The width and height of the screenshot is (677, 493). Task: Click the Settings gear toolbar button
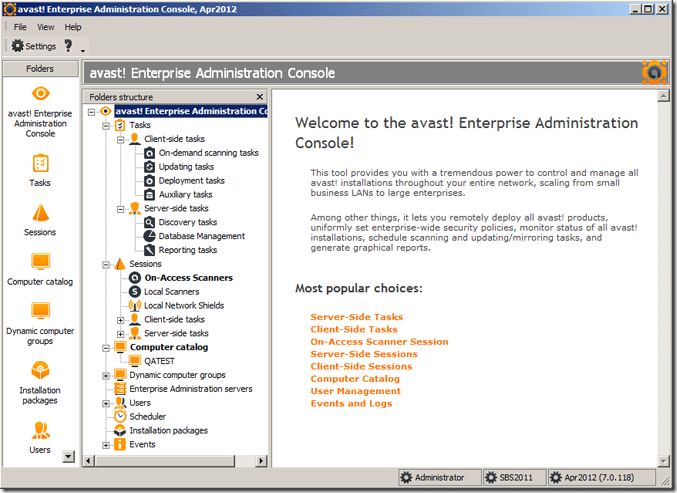34,46
